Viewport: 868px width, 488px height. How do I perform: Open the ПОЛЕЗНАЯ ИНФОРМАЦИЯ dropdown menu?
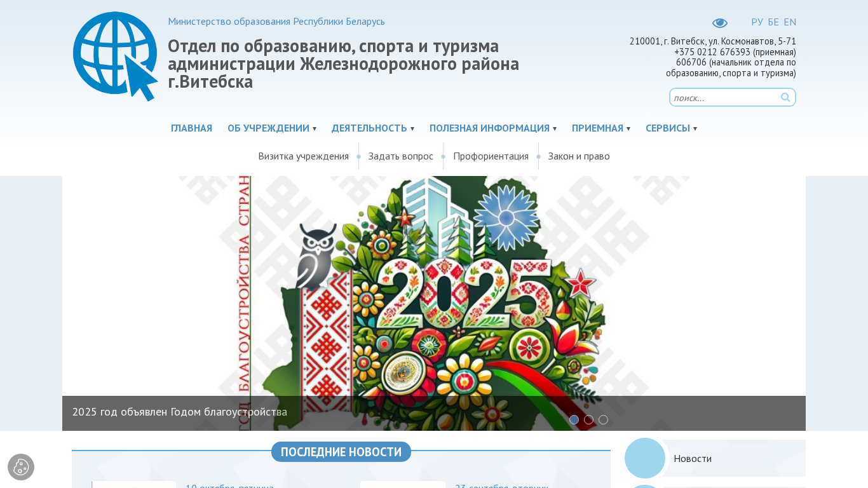click(493, 128)
